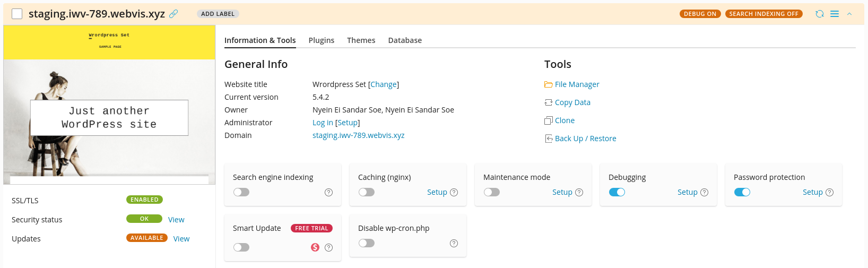The height and width of the screenshot is (268, 868).
Task: Enable the Search engine indexing toggle
Action: [x=241, y=192]
